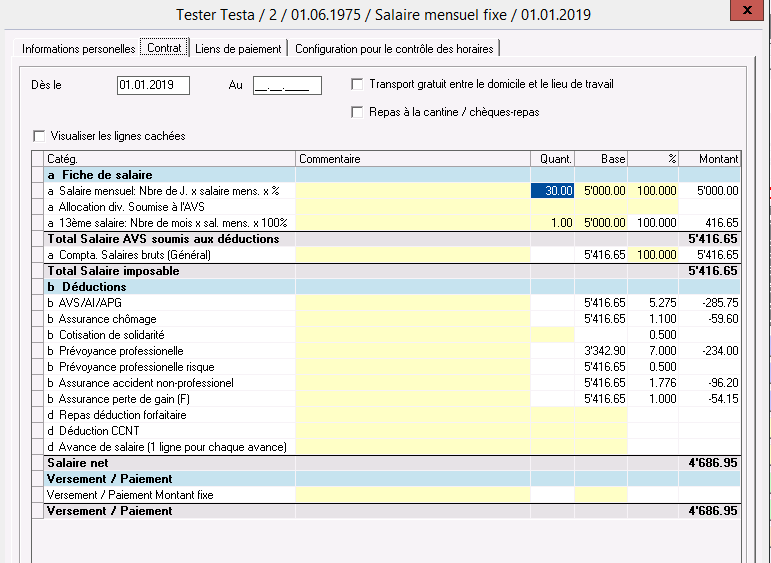Select the Assurance chômage row label
The height and width of the screenshot is (563, 771).
click(x=107, y=319)
